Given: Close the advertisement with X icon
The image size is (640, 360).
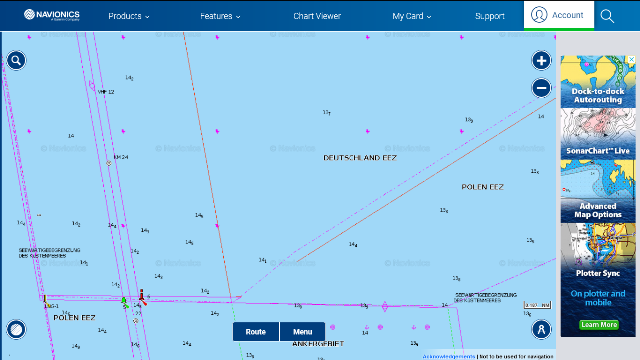Looking at the screenshot, I should pos(631,60).
